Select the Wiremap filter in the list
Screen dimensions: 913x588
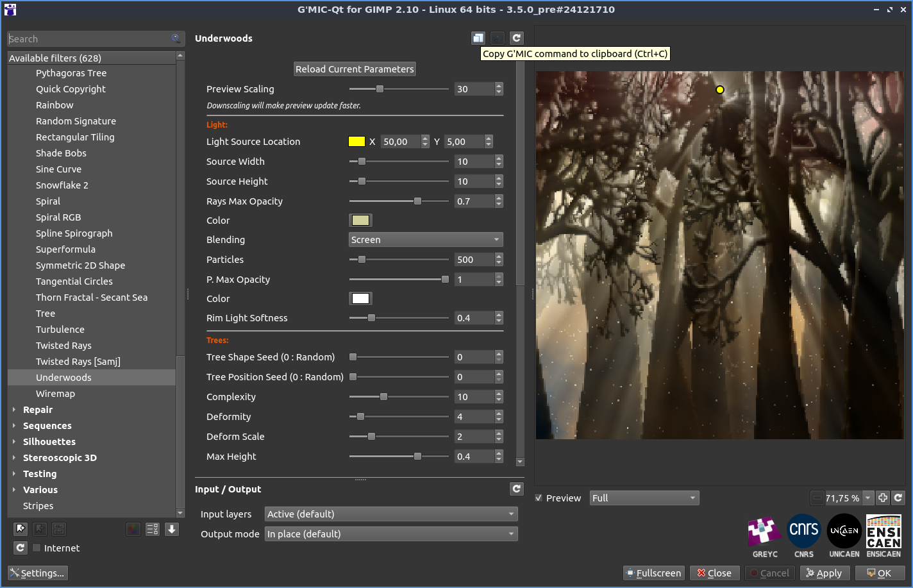coord(55,394)
